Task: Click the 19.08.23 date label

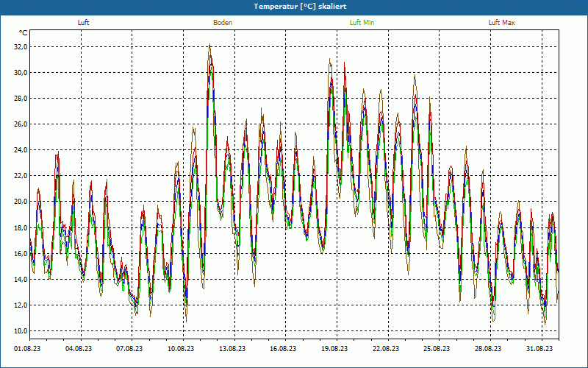Action: pyautogui.click(x=334, y=349)
